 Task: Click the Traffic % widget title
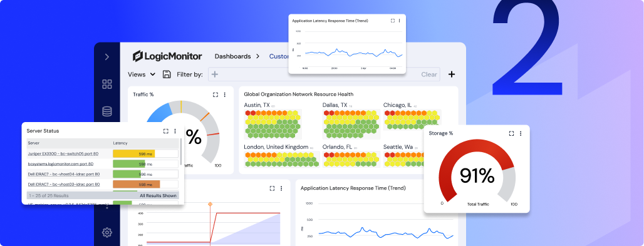point(143,95)
